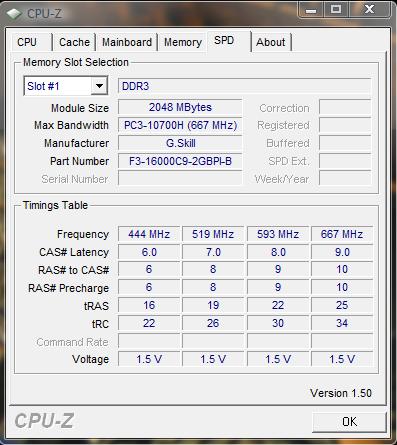397x445 pixels.
Task: Click the G.Skill manufacturer value
Action: (180, 143)
